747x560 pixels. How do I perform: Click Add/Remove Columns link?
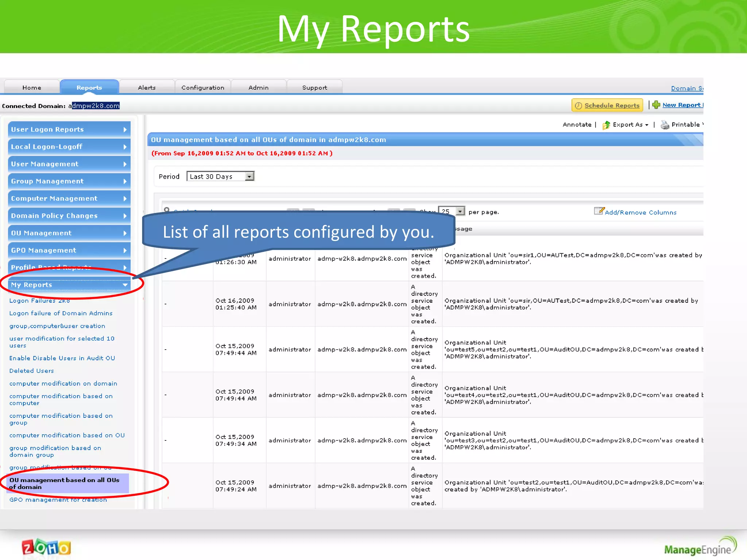(x=640, y=213)
